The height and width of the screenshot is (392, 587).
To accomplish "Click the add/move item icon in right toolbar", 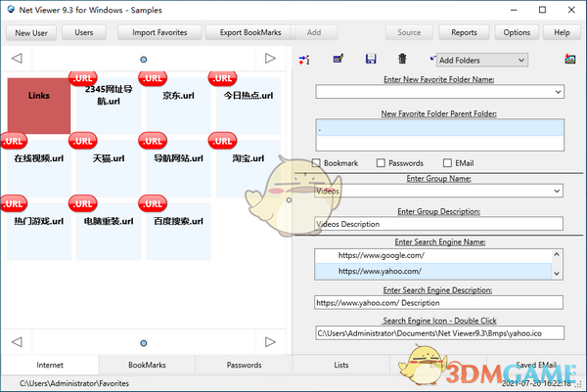I will click(304, 60).
